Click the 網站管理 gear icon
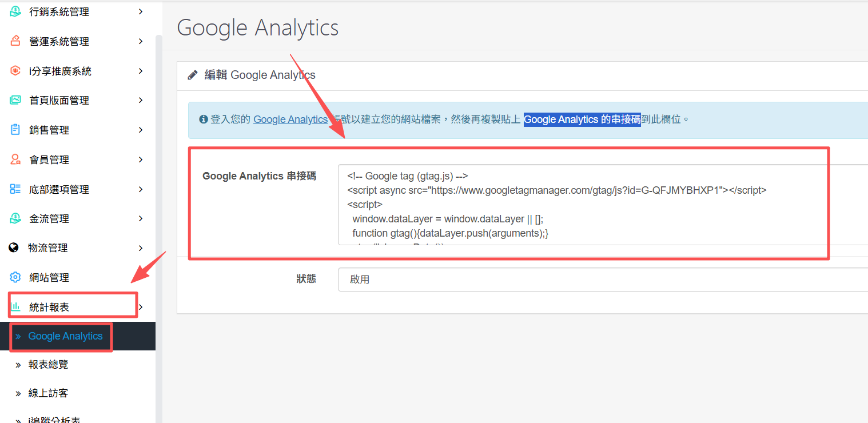 pos(15,277)
